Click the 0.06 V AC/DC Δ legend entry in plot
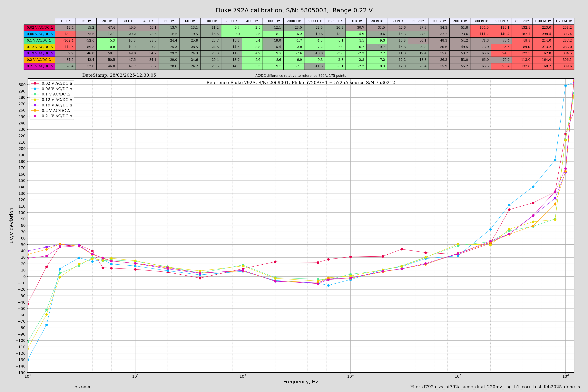 (x=52, y=89)
